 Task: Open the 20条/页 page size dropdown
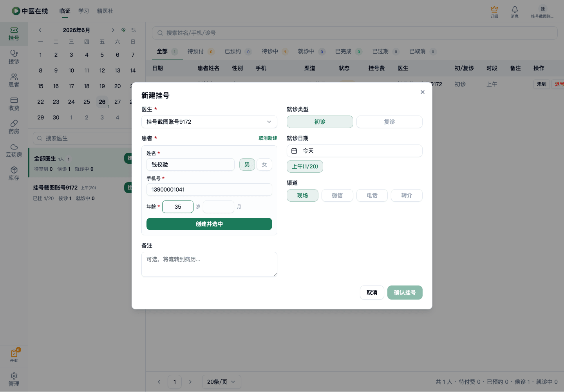221,382
